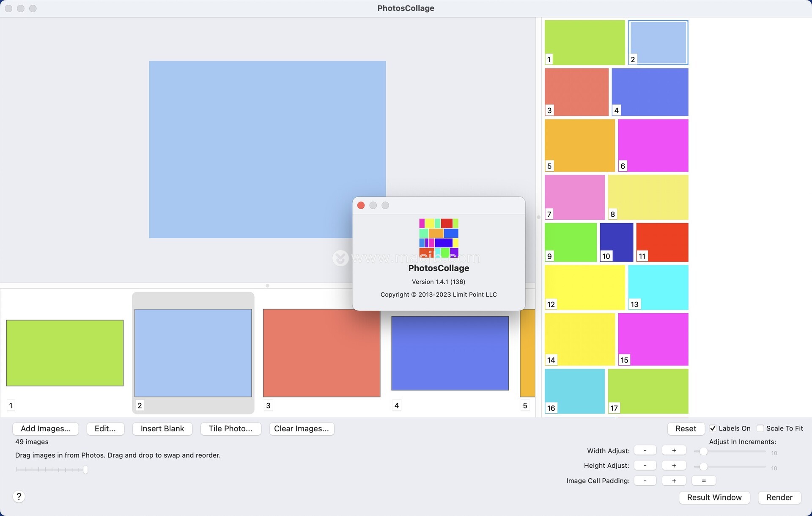The image size is (812, 516).
Task: Click Add Images... button
Action: click(46, 428)
